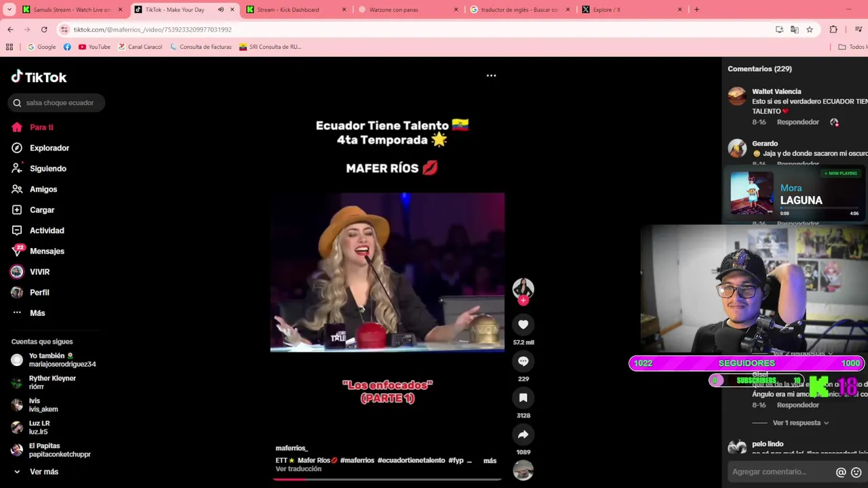The height and width of the screenshot is (488, 868).
Task: Like the video with heart icon
Action: [523, 325]
